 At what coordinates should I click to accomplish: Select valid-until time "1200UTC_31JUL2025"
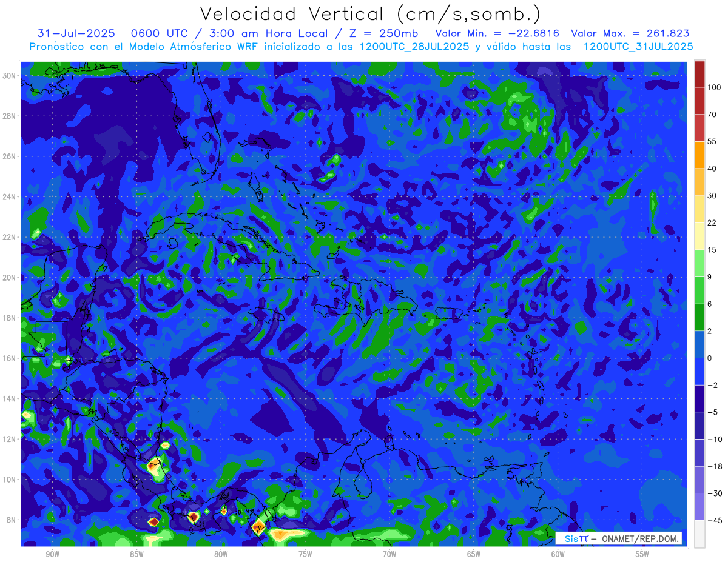pyautogui.click(x=638, y=46)
